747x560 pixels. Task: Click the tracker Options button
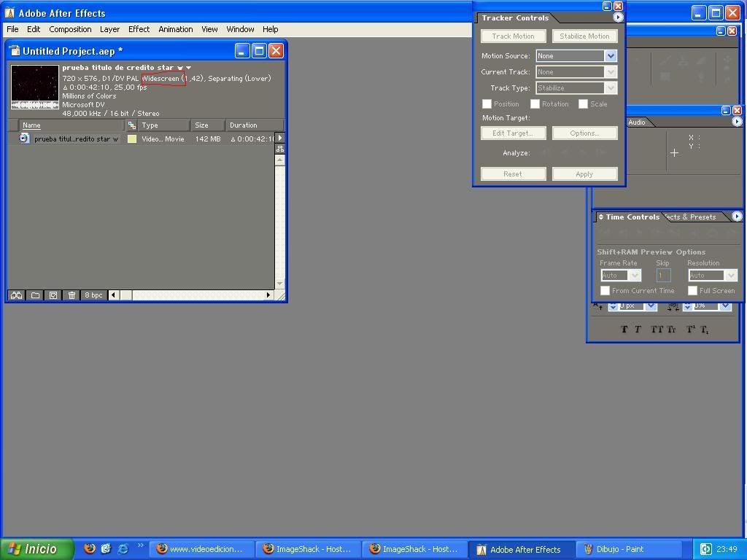[584, 133]
